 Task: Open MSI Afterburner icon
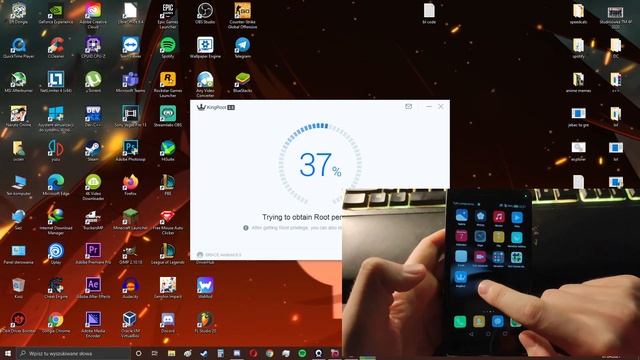pyautogui.click(x=18, y=82)
